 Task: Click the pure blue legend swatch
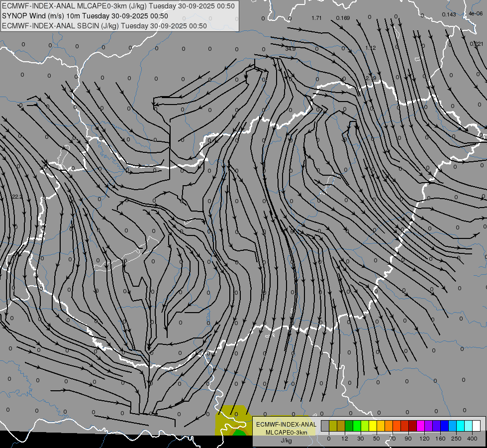pyautogui.click(x=444, y=426)
